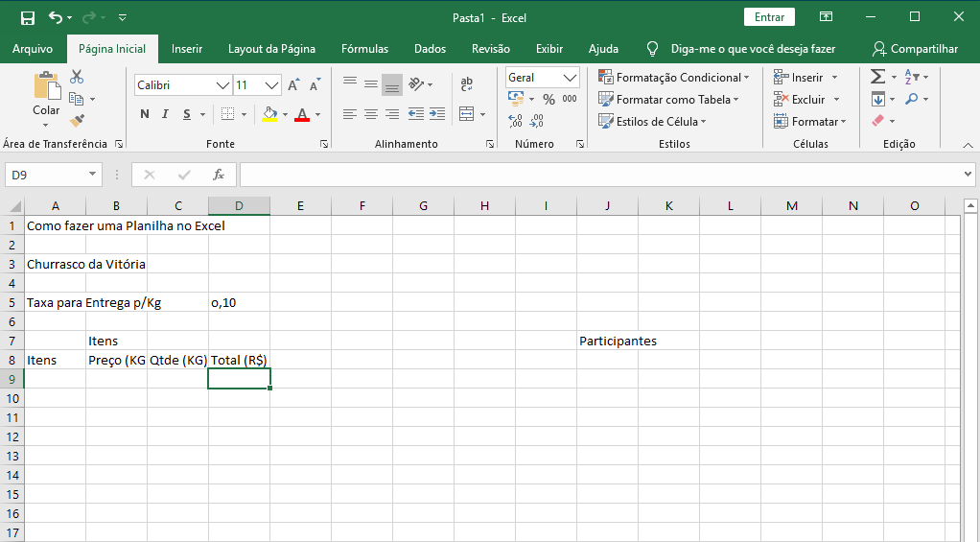Apply the yellow fill color swatch
The width and height of the screenshot is (980, 542).
269,114
